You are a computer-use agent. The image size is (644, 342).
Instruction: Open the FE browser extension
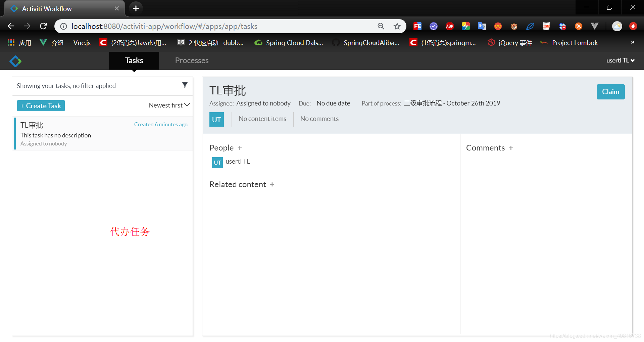[417, 26]
